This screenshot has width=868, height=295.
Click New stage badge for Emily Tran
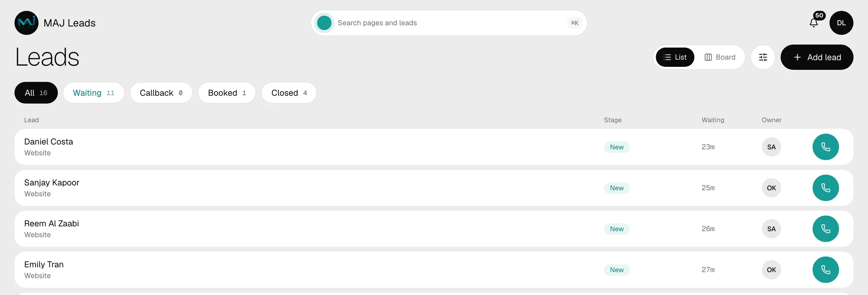click(x=617, y=270)
